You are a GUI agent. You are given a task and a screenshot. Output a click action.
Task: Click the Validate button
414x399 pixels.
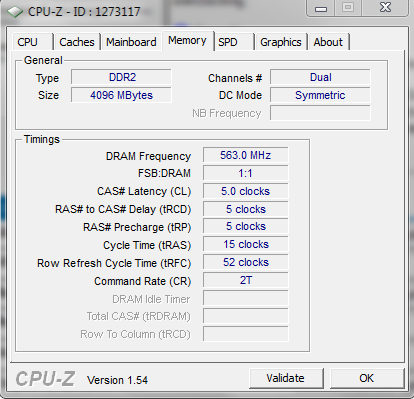[x=286, y=378]
